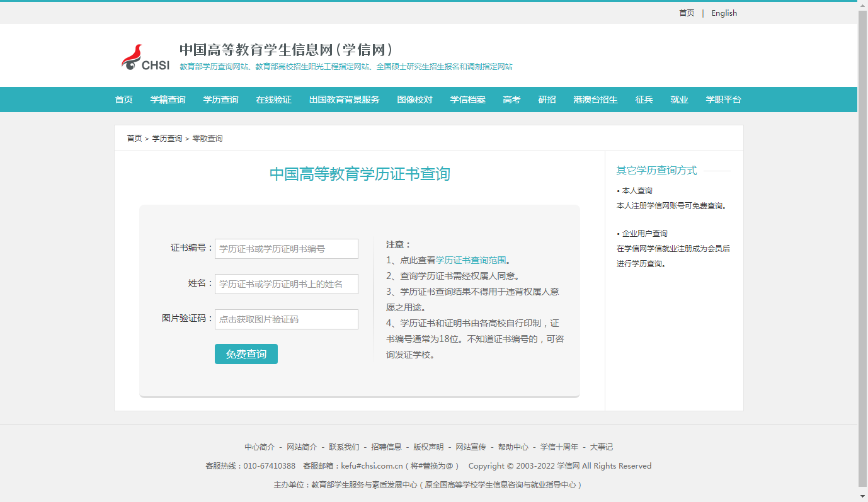The height and width of the screenshot is (502, 868).
Task: Open 出国教育背景服务 navigation item
Action: (x=345, y=100)
